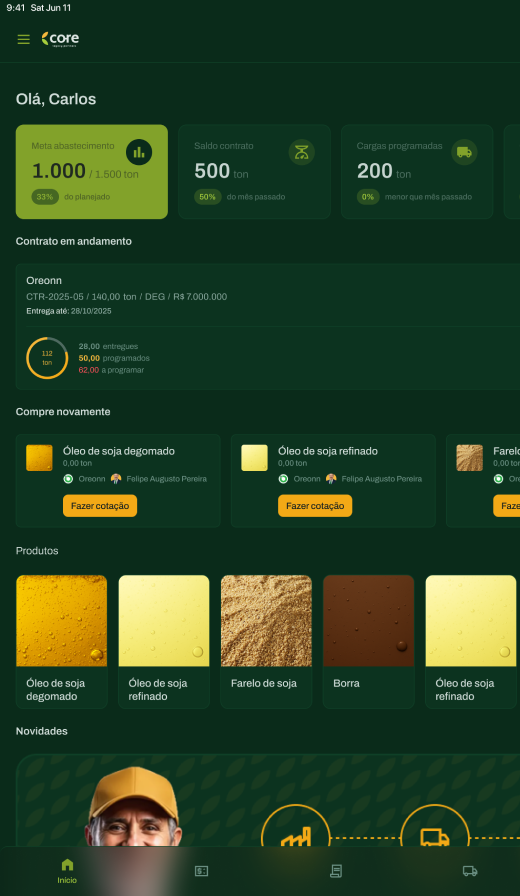This screenshot has height=896, width=520.
Task: Click the Core logo
Action: 60,39
